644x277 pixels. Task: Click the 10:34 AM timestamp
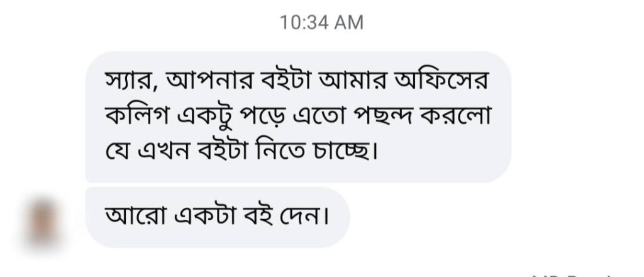(321, 23)
